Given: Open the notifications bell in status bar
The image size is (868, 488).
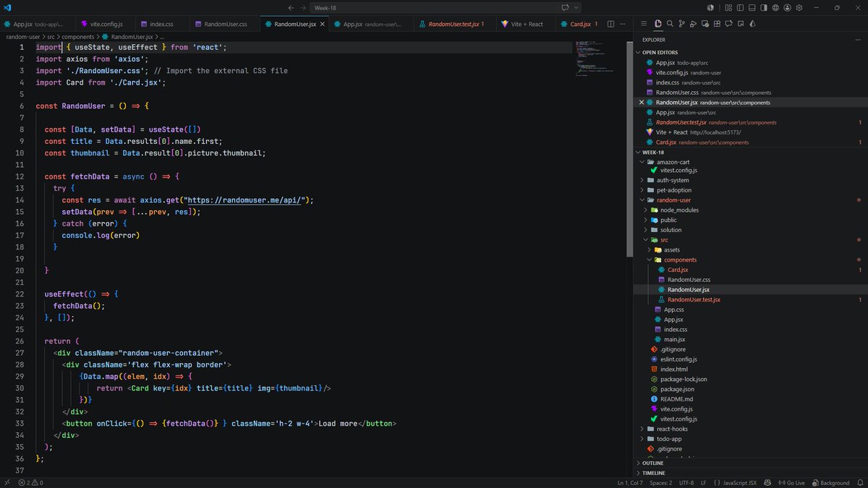Looking at the screenshot, I should (x=859, y=482).
